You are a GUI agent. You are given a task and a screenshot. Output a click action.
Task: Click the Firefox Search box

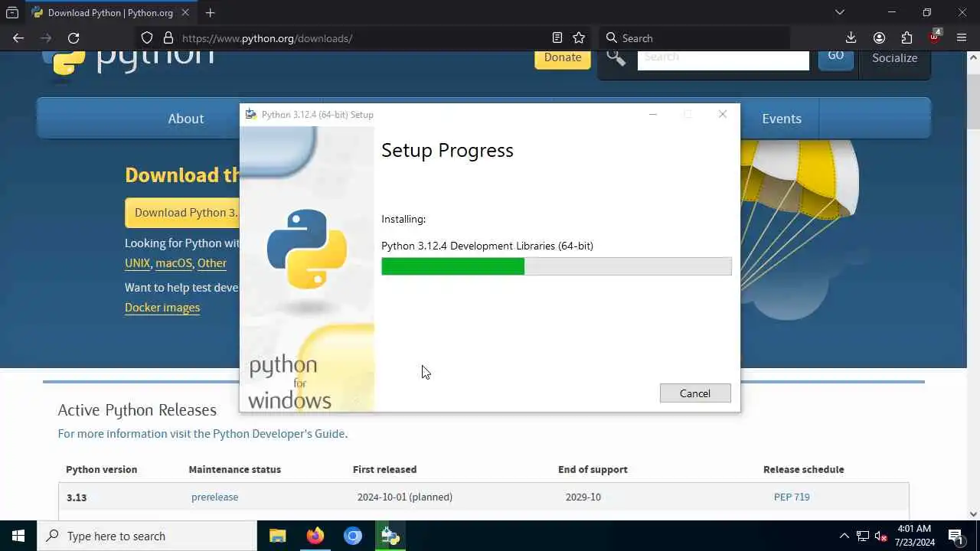pyautogui.click(x=694, y=38)
